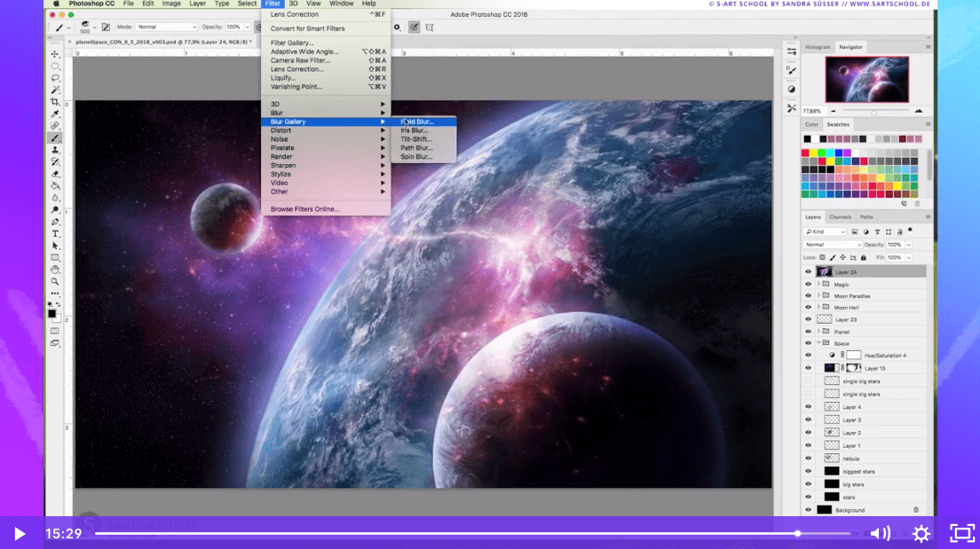Image resolution: width=980 pixels, height=549 pixels.
Task: Toggle visibility of nebula layer
Action: [x=808, y=459]
